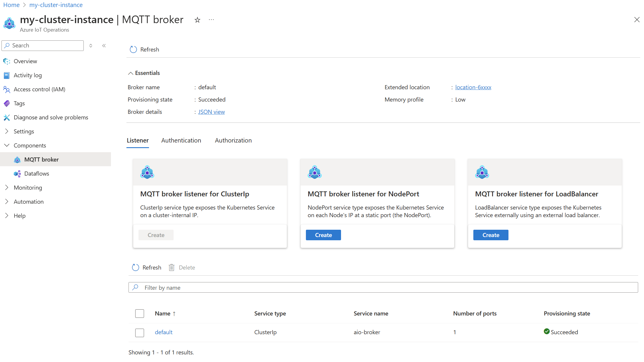Switch to the Authentication tab
This screenshot has width=644, height=362.
pyautogui.click(x=181, y=140)
